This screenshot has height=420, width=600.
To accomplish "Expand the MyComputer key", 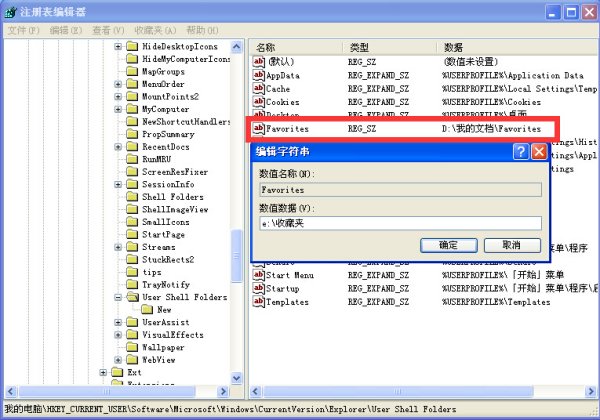I will tap(118, 109).
